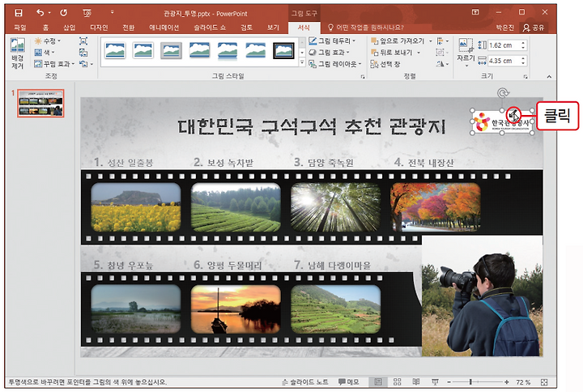Apply the black double-frame picture style
Viewport: 583px width, 392px height.
point(284,50)
